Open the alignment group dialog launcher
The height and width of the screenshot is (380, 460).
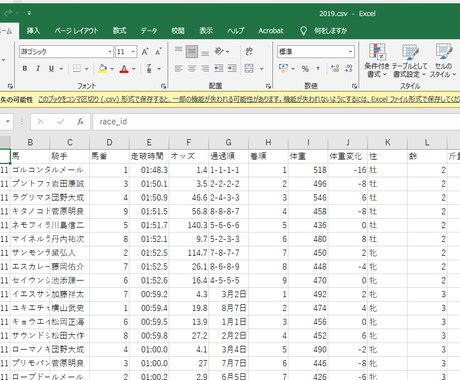(268, 86)
